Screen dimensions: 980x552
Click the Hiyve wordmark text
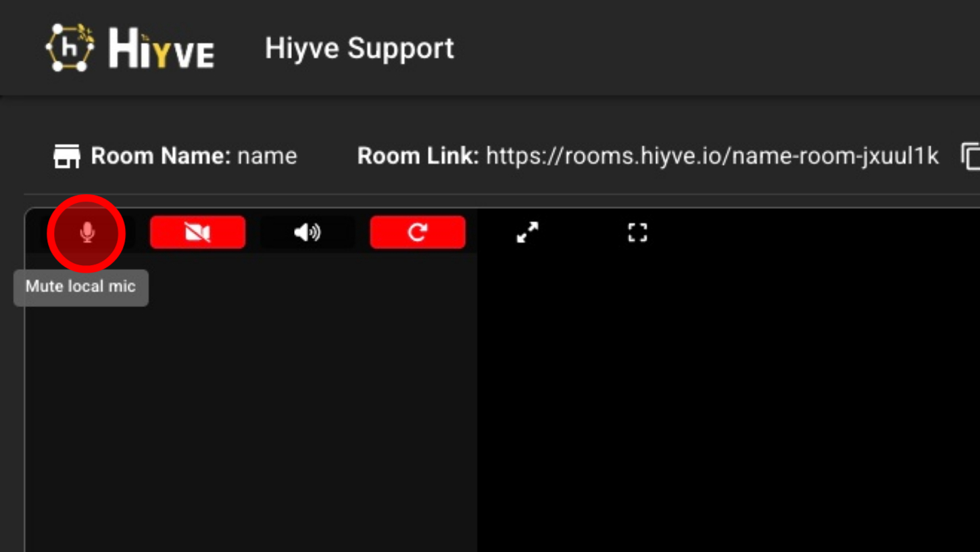coord(162,49)
